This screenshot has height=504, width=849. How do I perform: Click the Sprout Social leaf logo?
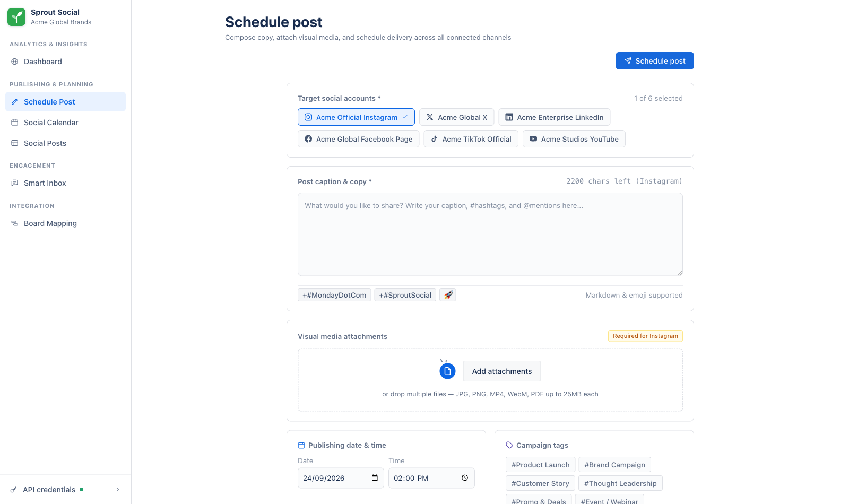[16, 17]
